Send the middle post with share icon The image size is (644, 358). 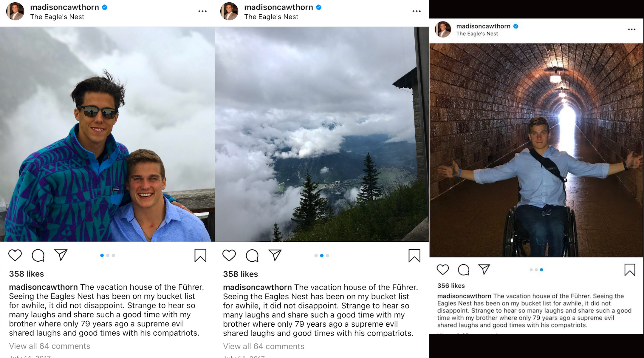[275, 255]
